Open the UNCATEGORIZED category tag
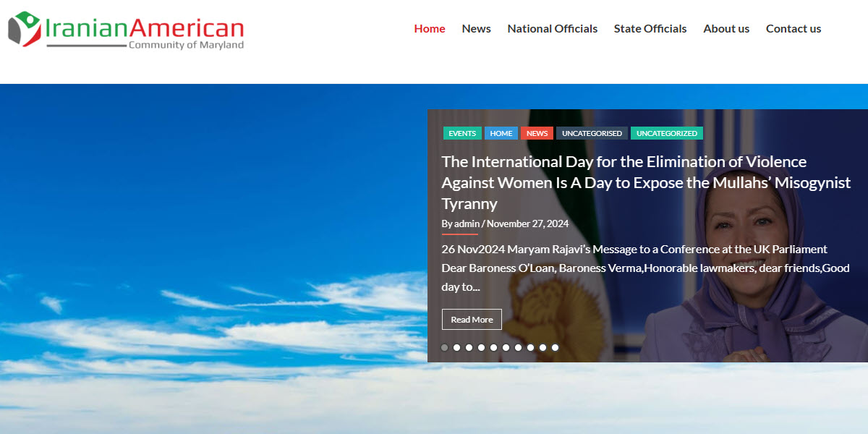The width and height of the screenshot is (868, 434). (666, 133)
